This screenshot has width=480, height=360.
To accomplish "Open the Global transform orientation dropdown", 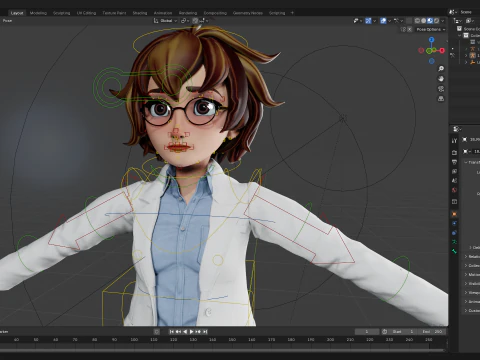I will coord(165,21).
